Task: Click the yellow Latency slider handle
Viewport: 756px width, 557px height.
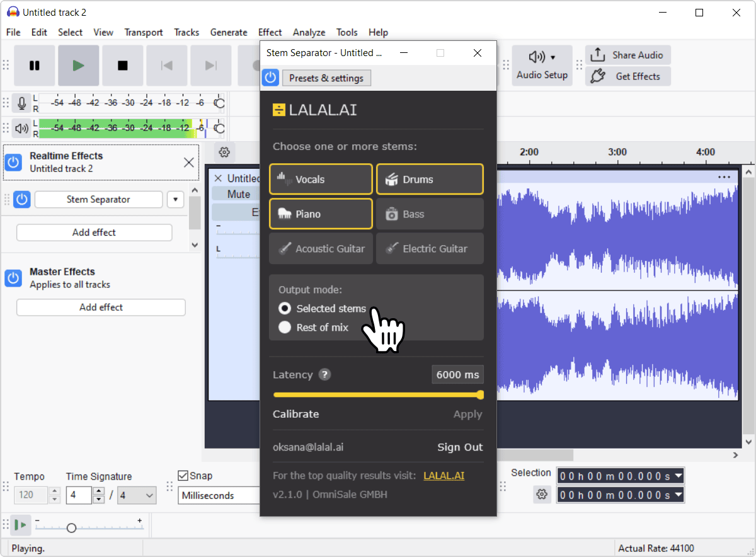Action: pyautogui.click(x=480, y=395)
